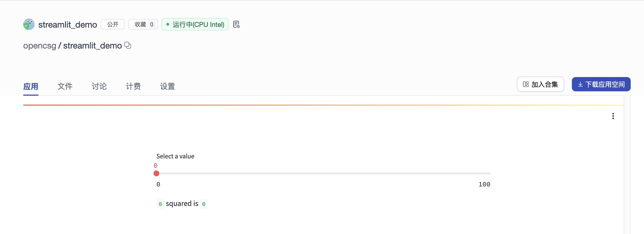The image size is (644, 234).
Task: Copy the opencsg/streamlit_demo repository path
Action: 128,45
